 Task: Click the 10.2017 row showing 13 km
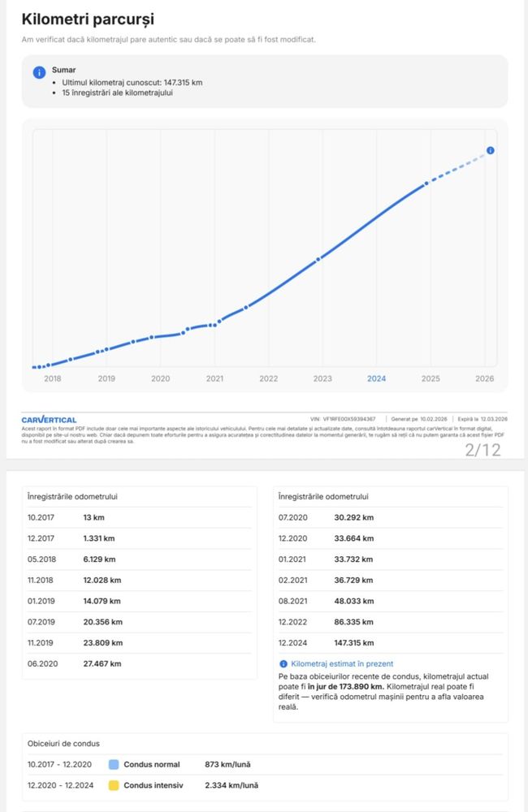point(140,517)
